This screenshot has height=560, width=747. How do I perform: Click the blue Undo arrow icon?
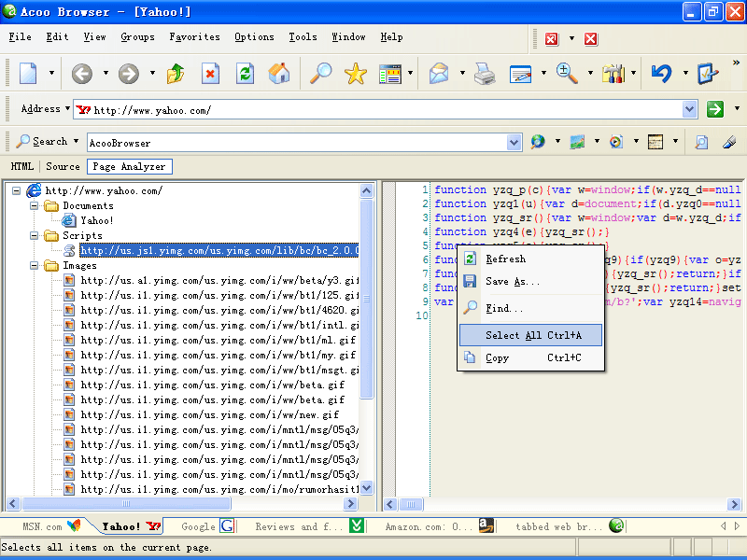point(661,74)
